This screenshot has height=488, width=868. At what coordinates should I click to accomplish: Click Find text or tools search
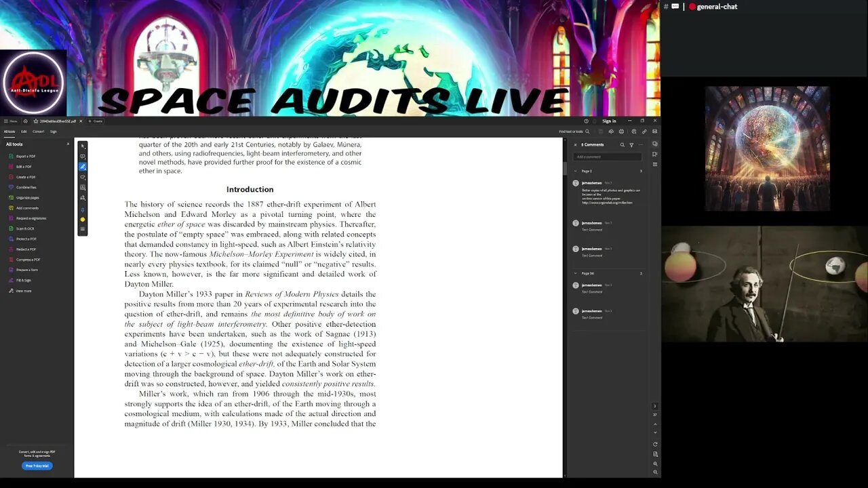[574, 131]
